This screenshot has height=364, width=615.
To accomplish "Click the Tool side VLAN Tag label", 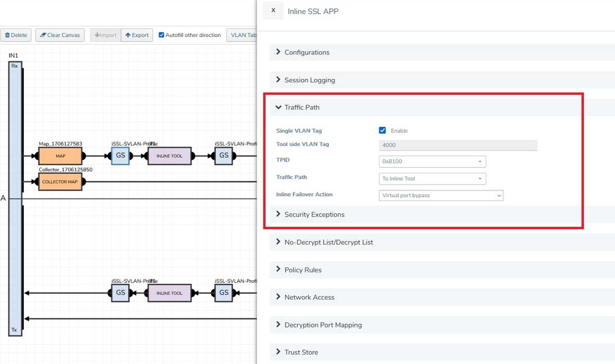I will coord(303,144).
